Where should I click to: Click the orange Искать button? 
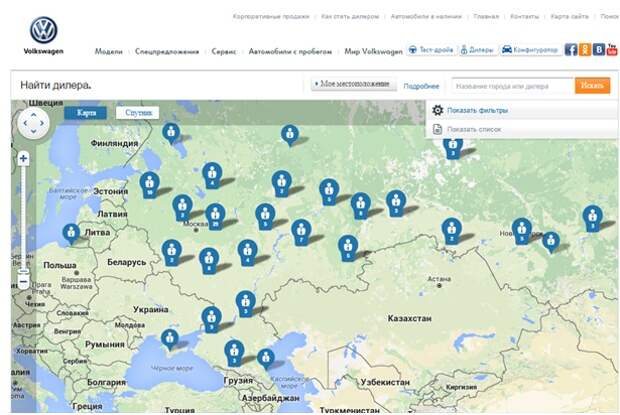(592, 85)
